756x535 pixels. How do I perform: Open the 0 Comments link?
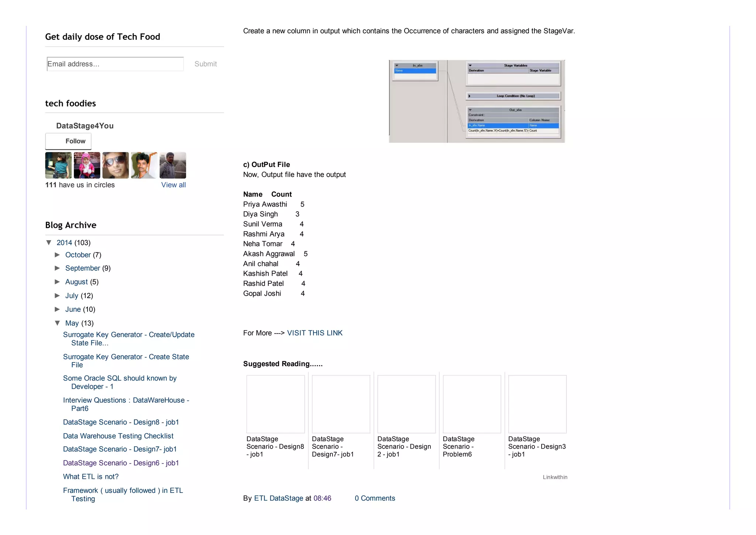point(375,498)
